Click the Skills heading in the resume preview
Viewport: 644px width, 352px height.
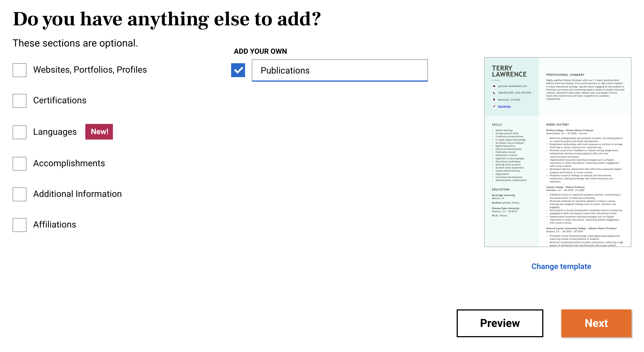(497, 124)
